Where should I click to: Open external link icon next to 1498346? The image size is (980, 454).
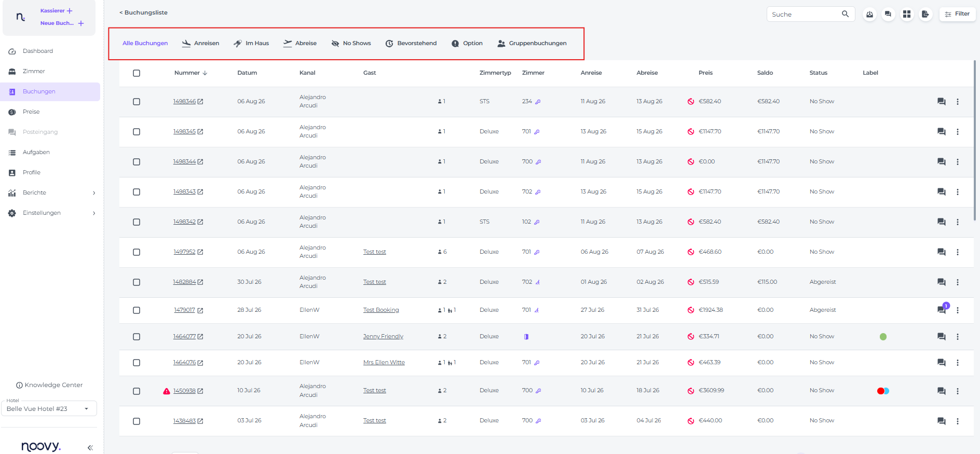point(200,102)
